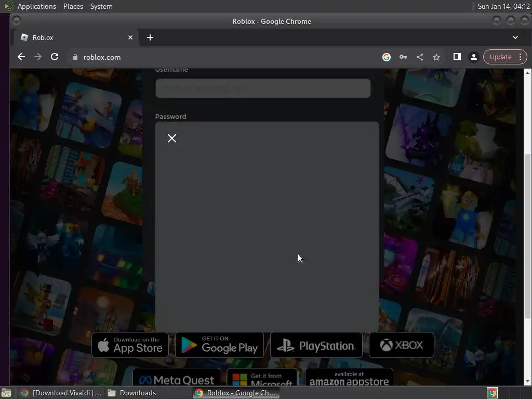Image resolution: width=532 pixels, height=399 pixels.
Task: Open the Applications menu
Action: (37, 6)
